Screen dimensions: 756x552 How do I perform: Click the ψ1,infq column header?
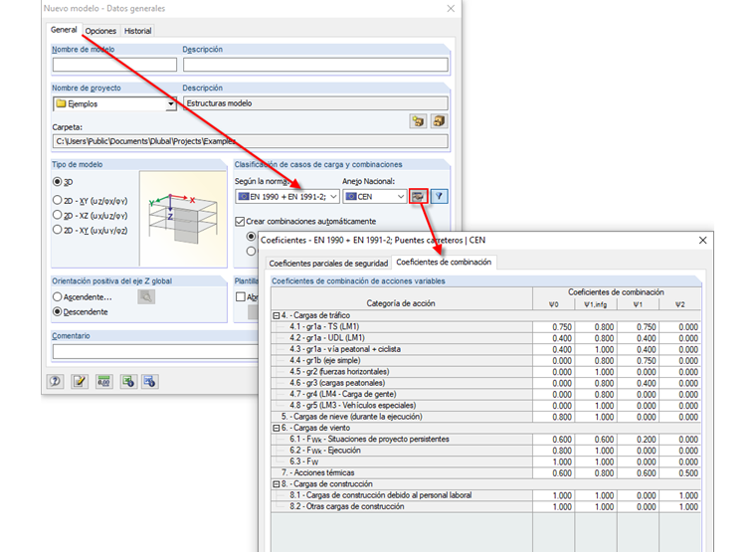click(x=596, y=304)
